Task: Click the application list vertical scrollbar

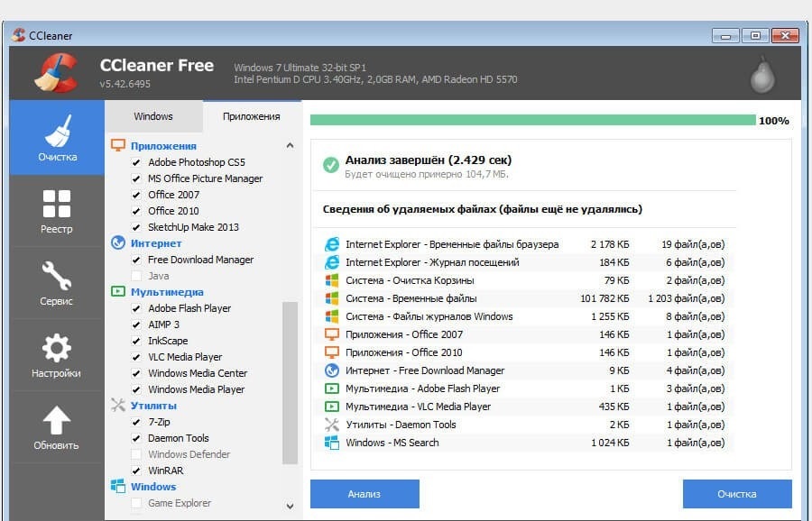Action: [290, 383]
